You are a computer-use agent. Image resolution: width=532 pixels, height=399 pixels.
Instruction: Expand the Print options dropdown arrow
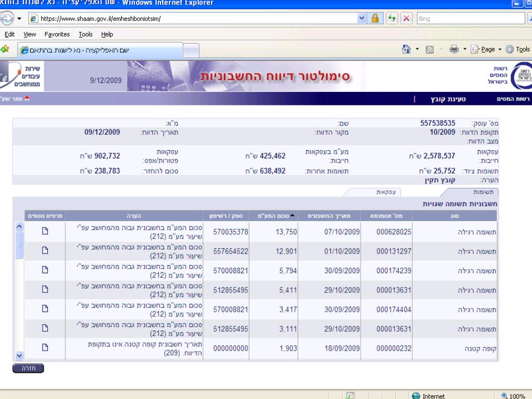[x=465, y=49]
